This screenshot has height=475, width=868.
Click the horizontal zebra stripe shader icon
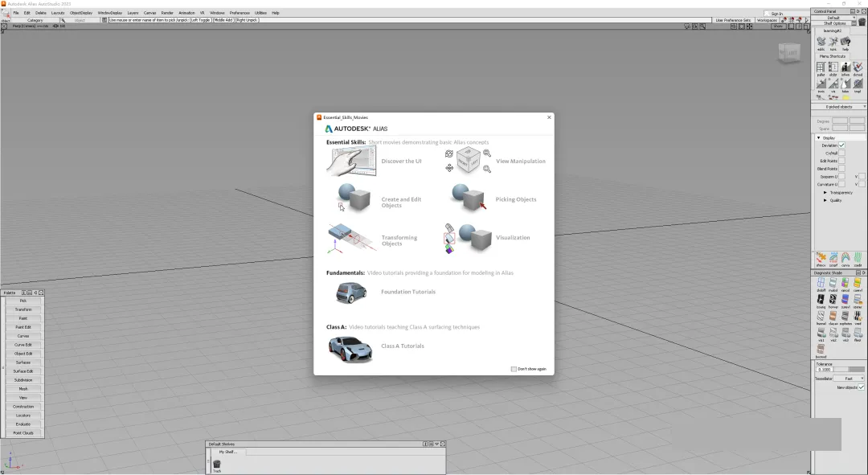[833, 298]
